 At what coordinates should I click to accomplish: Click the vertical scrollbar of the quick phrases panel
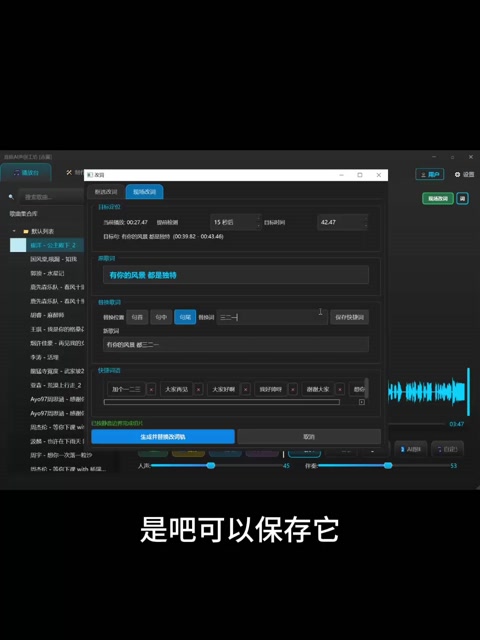[x=367, y=388]
